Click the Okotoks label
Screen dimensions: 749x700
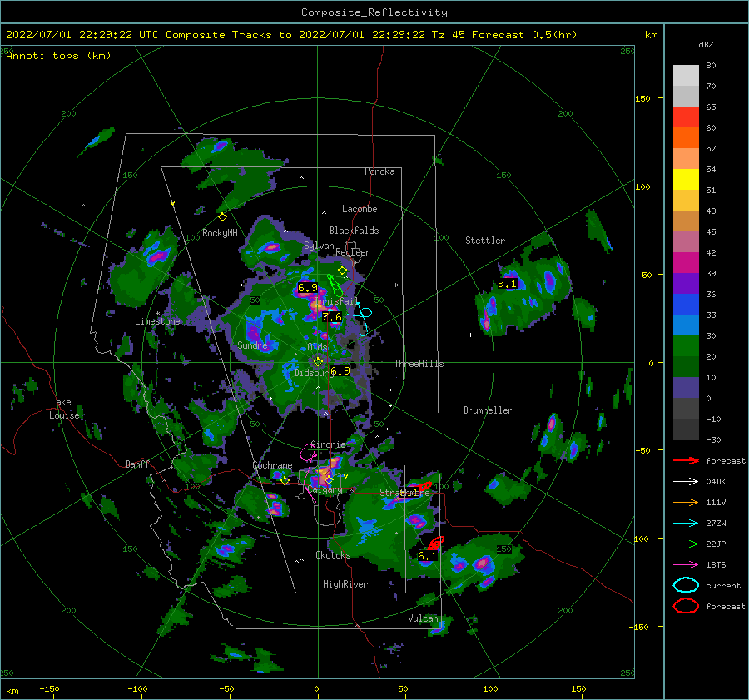click(x=333, y=555)
